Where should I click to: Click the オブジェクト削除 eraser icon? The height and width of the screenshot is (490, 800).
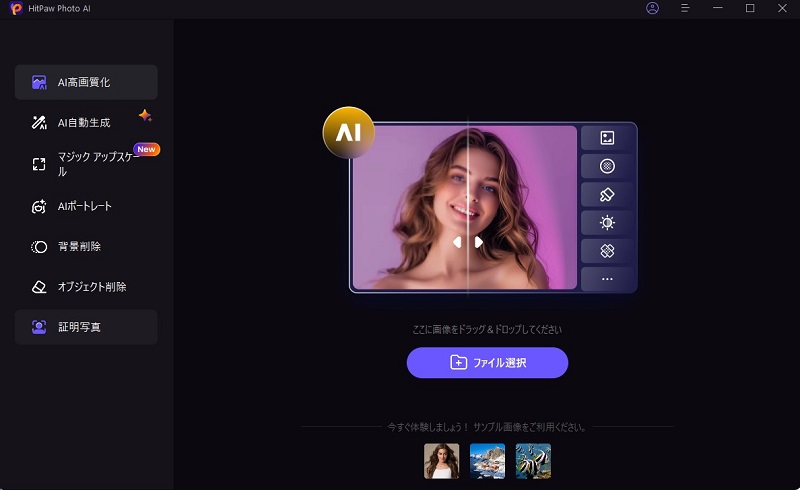(39, 287)
